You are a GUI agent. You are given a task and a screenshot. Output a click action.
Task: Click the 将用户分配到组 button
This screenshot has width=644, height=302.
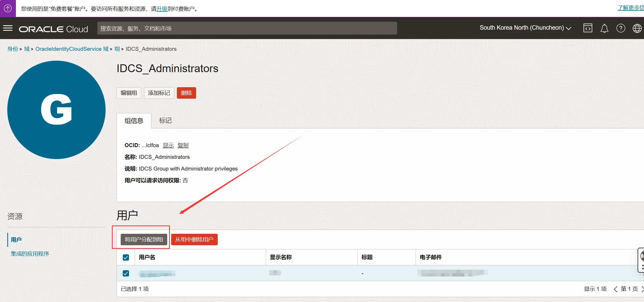[144, 240]
